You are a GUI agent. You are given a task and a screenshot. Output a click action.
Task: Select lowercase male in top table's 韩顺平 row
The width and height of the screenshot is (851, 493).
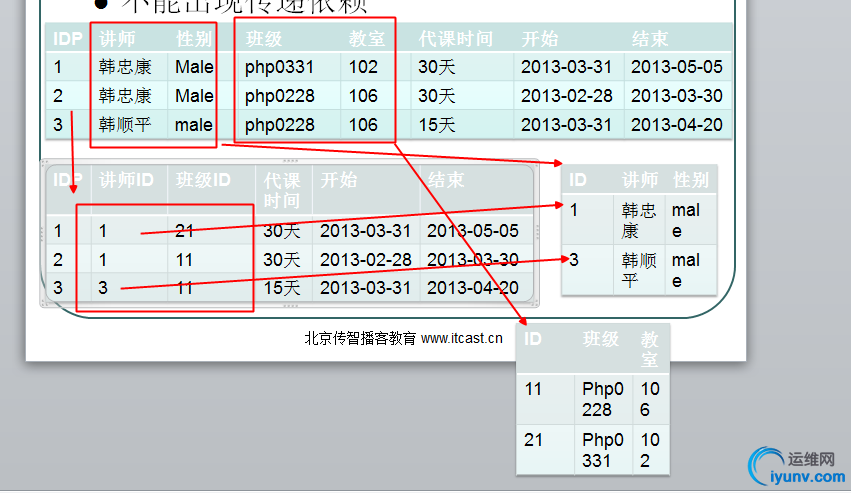pos(194,125)
